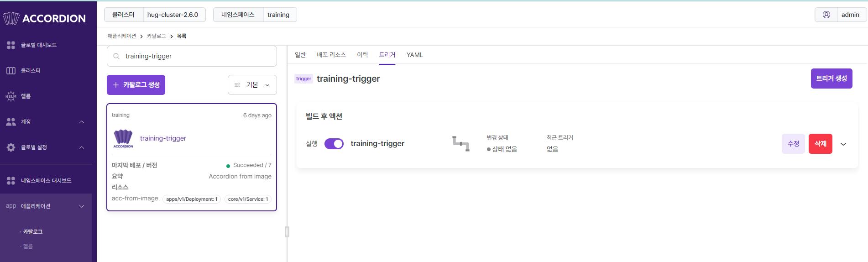Open 클러스터 sidebar icon

click(x=11, y=71)
